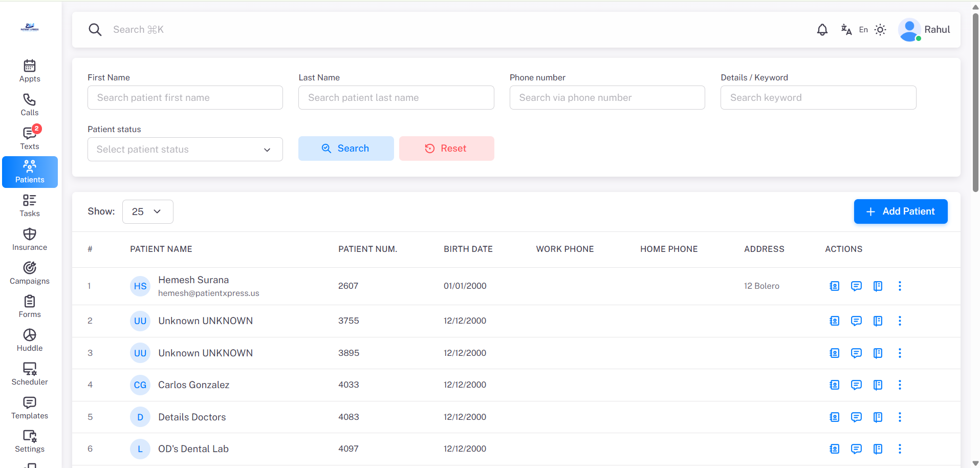Image resolution: width=980 pixels, height=468 pixels.
Task: Click Rahul's profile avatar with online status
Action: point(909,29)
